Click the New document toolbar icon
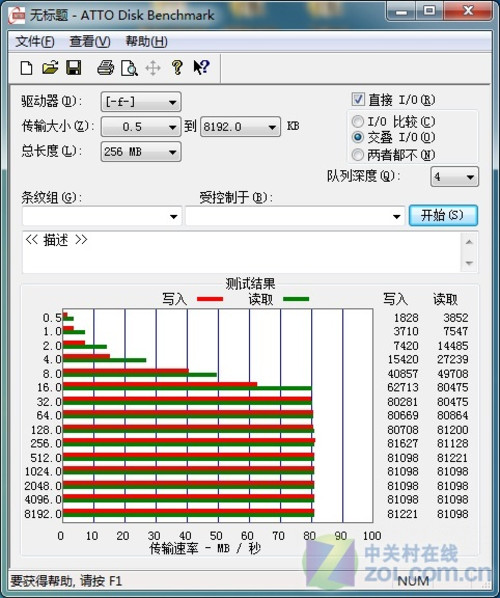Screen dimensions: 500x598 click(x=26, y=68)
